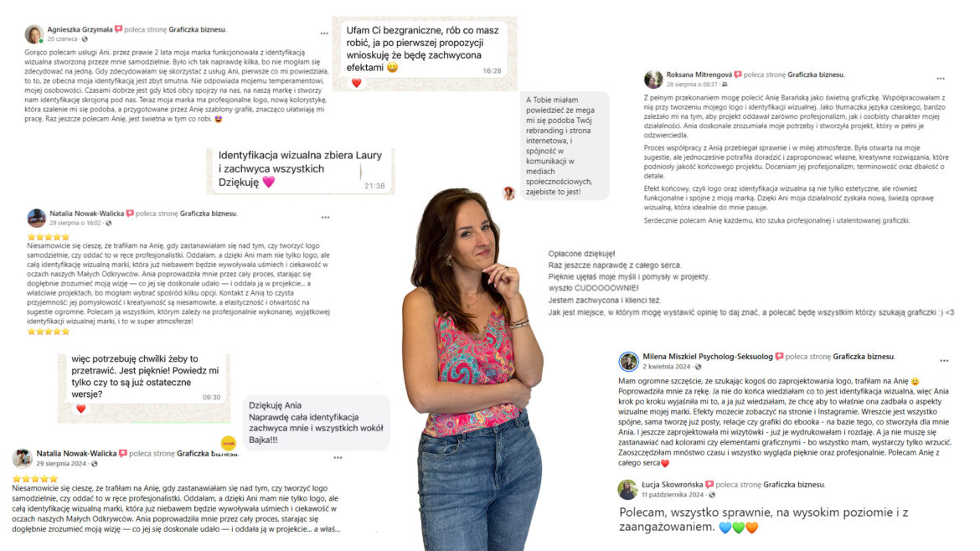Click the name Milena Miszkiel Psycholog-Seksuolog
The image size is (980, 551).
(708, 356)
